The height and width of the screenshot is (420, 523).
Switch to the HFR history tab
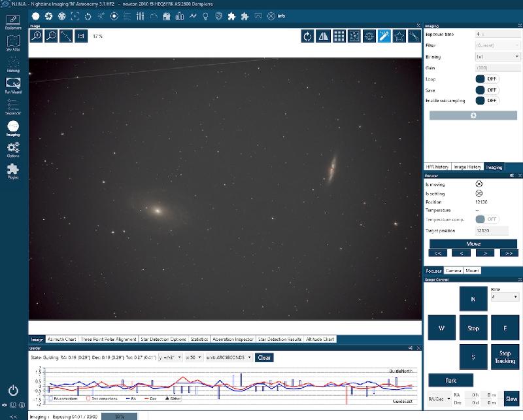point(437,167)
